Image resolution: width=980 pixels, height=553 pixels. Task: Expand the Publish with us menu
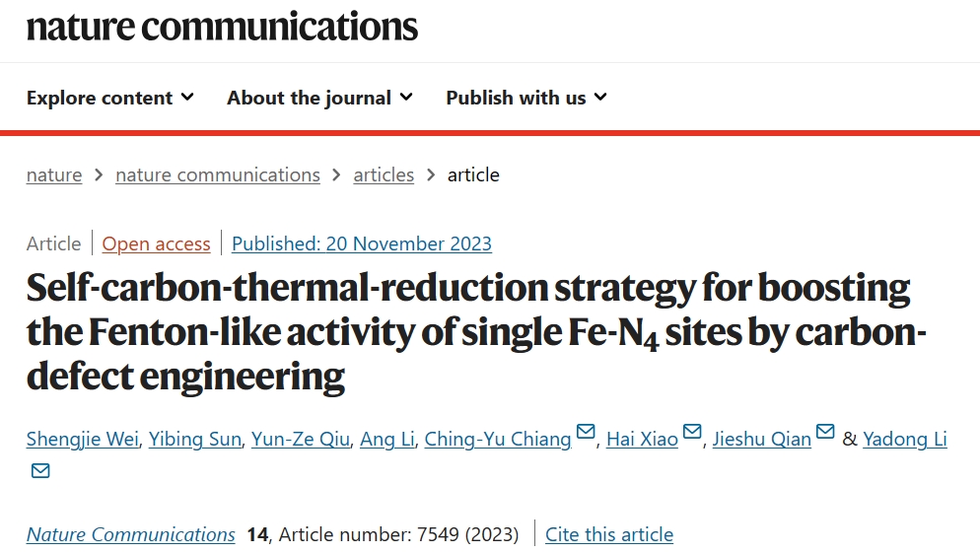click(x=526, y=99)
